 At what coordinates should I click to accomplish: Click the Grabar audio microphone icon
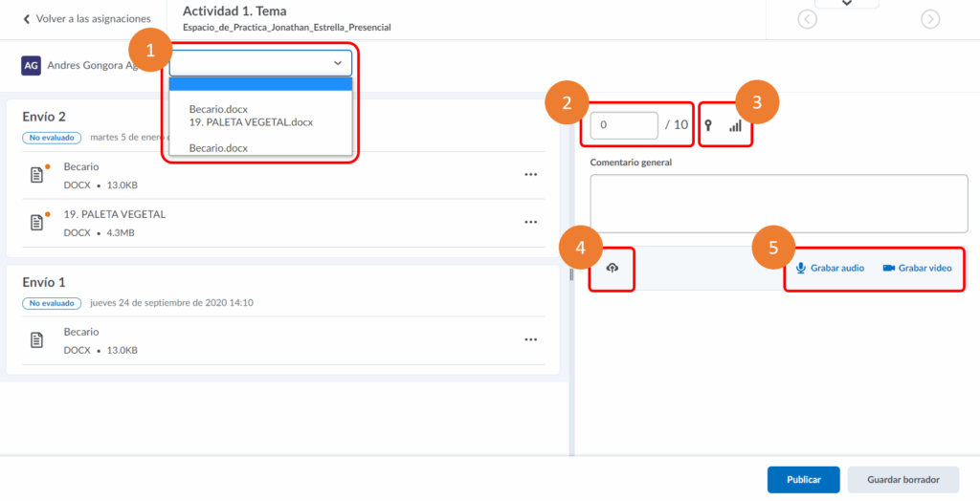tap(801, 268)
